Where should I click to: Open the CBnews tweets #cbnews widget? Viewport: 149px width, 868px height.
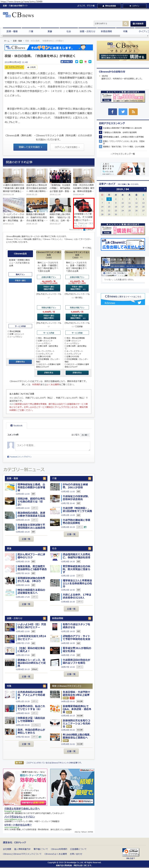(x=123, y=299)
